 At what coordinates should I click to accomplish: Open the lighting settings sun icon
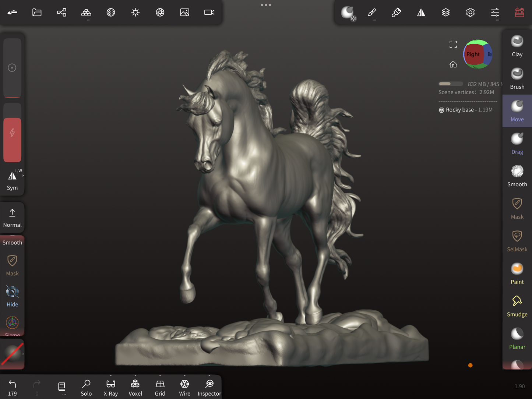[135, 13]
